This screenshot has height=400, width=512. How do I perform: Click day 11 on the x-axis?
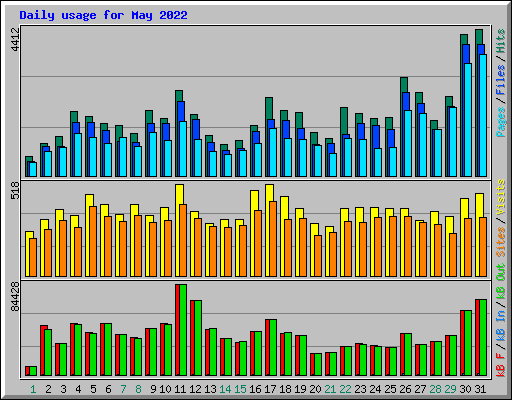coord(180,389)
